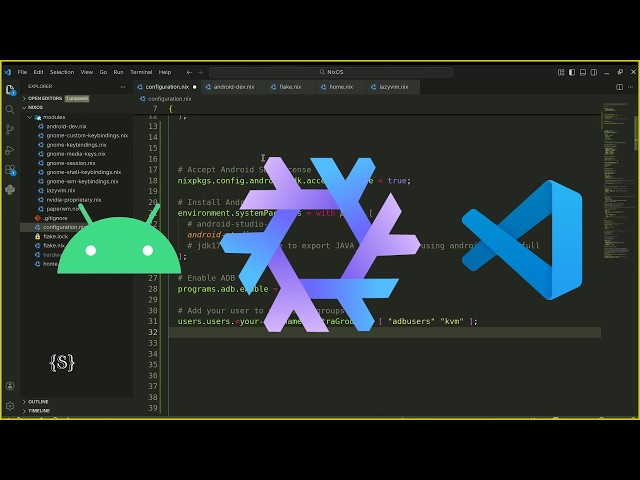Switch to the lazyvim.nix tab
Image resolution: width=640 pixels, height=480 pixels.
point(393,87)
